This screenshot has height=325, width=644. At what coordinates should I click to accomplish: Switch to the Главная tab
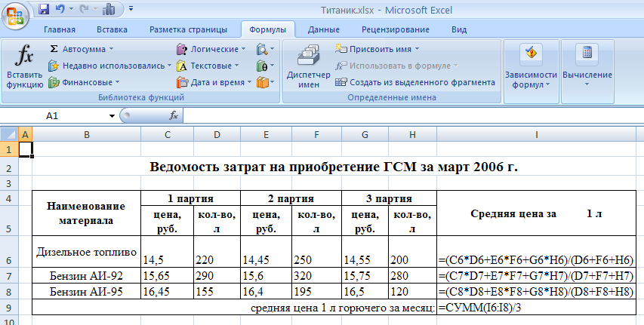tap(60, 29)
